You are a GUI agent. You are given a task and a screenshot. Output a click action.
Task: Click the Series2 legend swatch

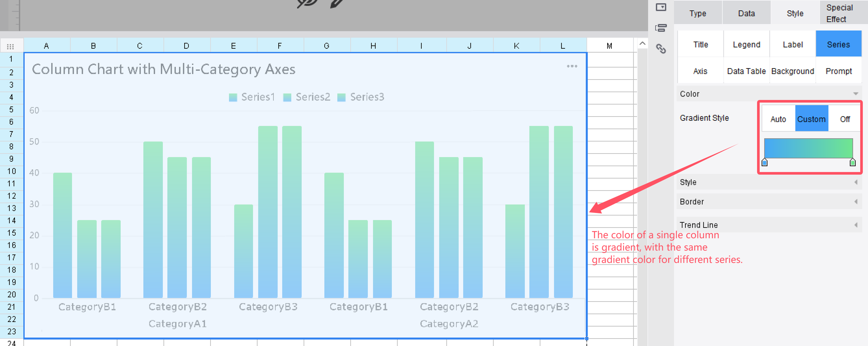click(287, 97)
